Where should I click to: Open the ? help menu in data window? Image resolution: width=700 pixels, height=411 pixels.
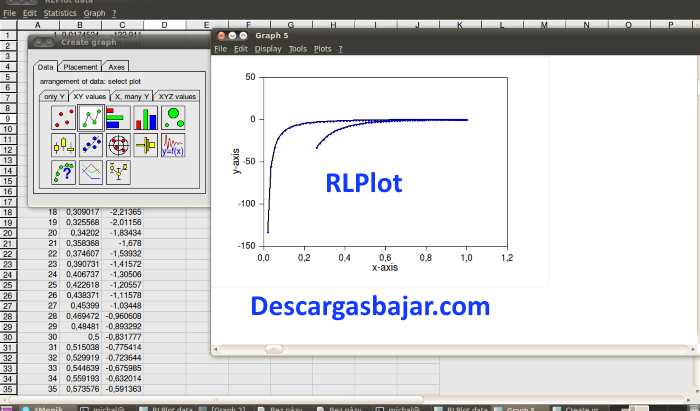click(114, 13)
